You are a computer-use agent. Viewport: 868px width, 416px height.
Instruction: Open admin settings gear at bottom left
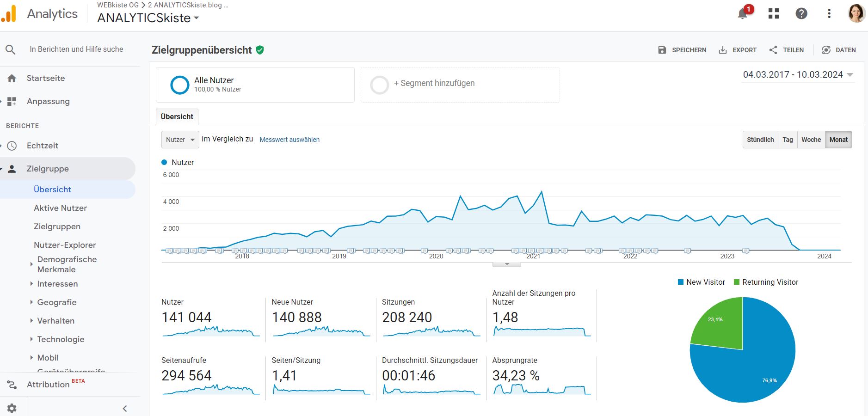pyautogui.click(x=12, y=408)
